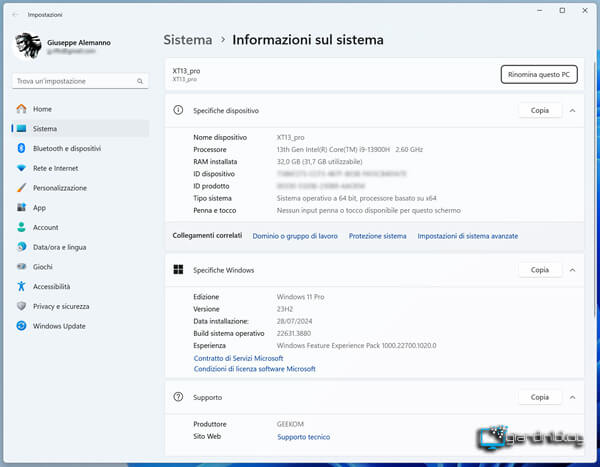Click the user profile avatar picture

(x=28, y=46)
